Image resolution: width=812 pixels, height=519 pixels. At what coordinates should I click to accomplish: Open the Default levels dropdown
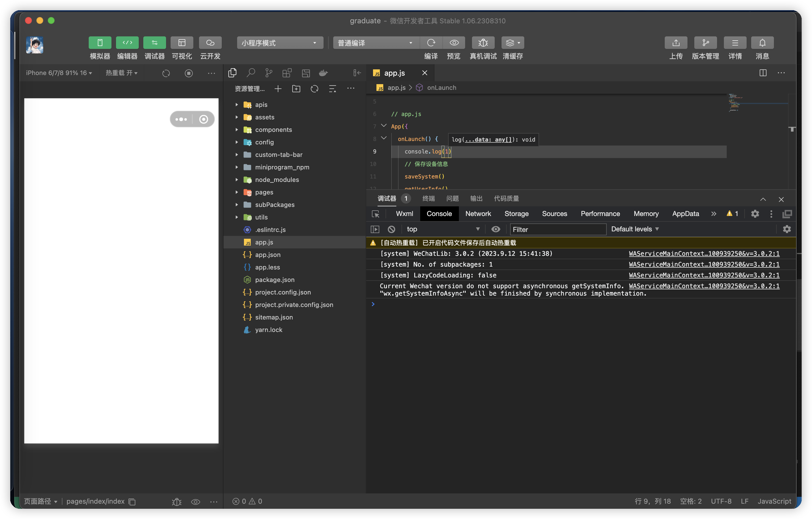coord(635,229)
